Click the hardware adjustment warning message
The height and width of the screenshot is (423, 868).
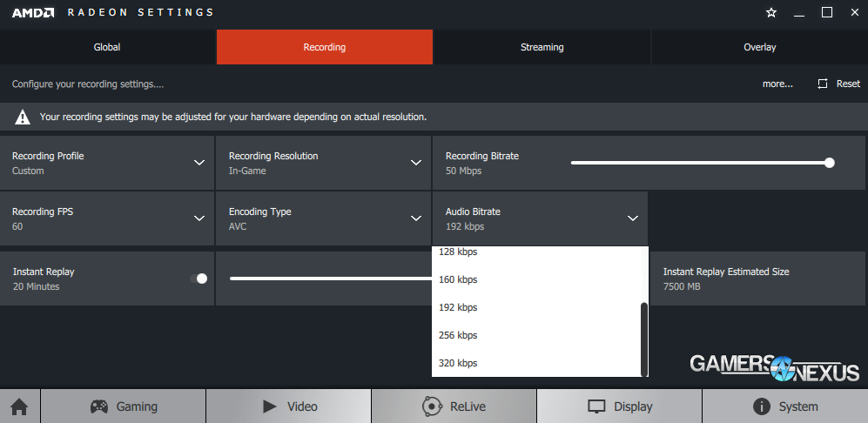233,117
